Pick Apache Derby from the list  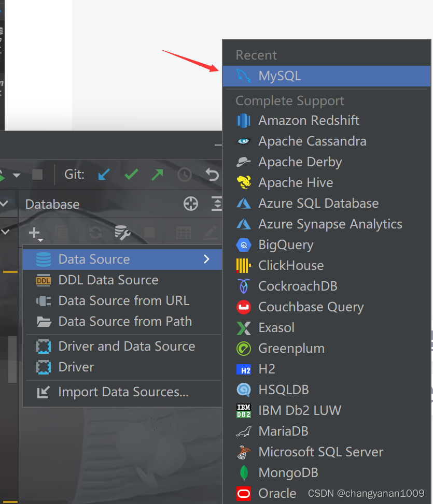(327, 162)
